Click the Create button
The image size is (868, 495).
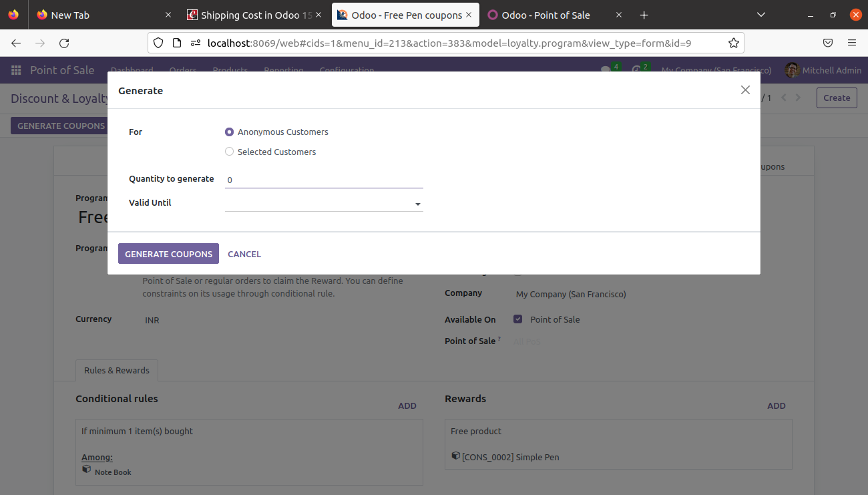tap(837, 98)
